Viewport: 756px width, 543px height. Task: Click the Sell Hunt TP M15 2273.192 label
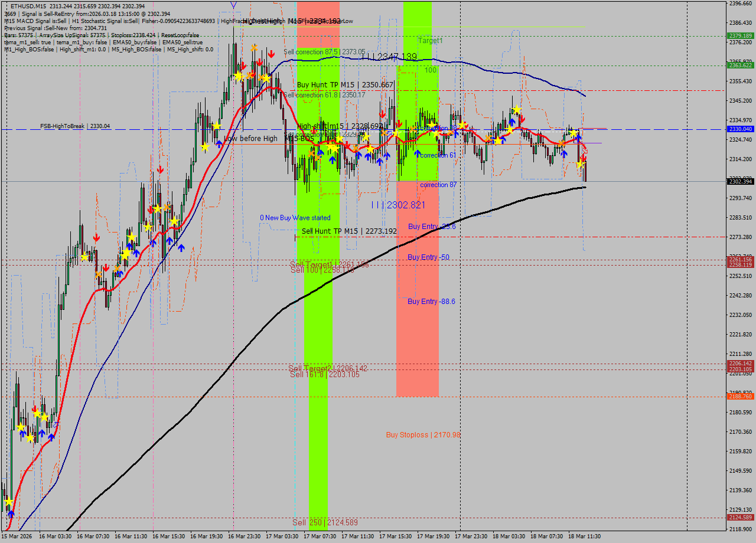coord(347,231)
